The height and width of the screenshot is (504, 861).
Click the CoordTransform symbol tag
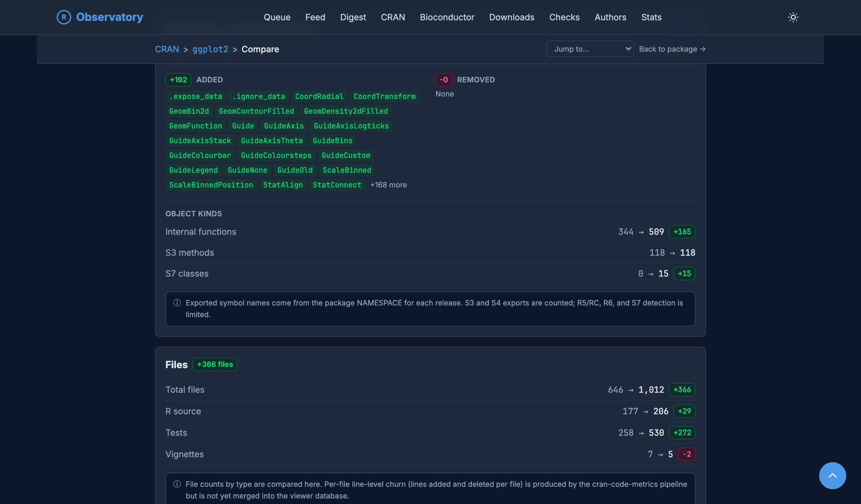click(x=384, y=96)
